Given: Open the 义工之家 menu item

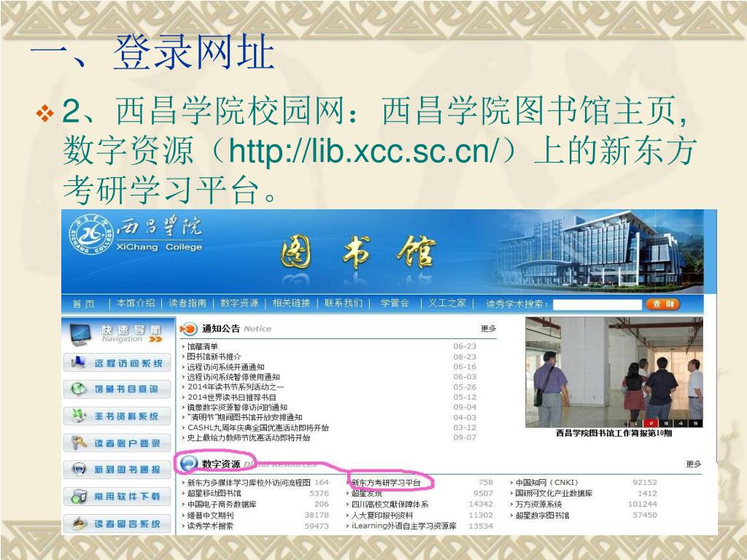Looking at the screenshot, I should tap(447, 303).
